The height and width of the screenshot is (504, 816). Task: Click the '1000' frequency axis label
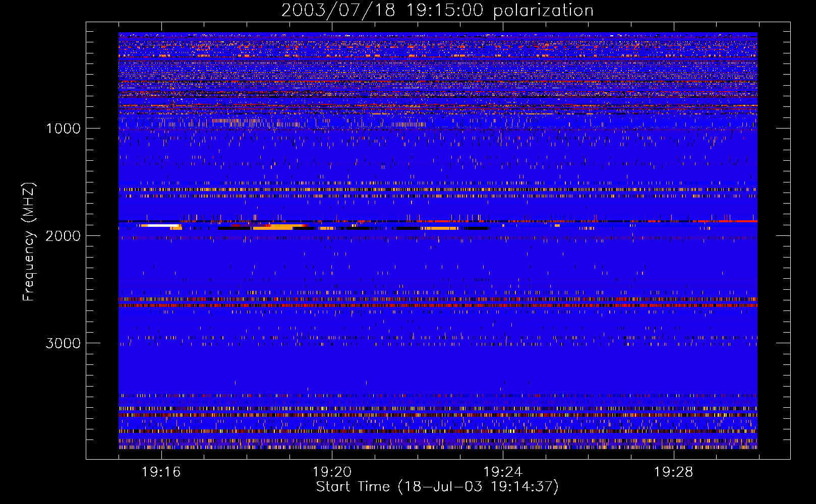click(63, 129)
